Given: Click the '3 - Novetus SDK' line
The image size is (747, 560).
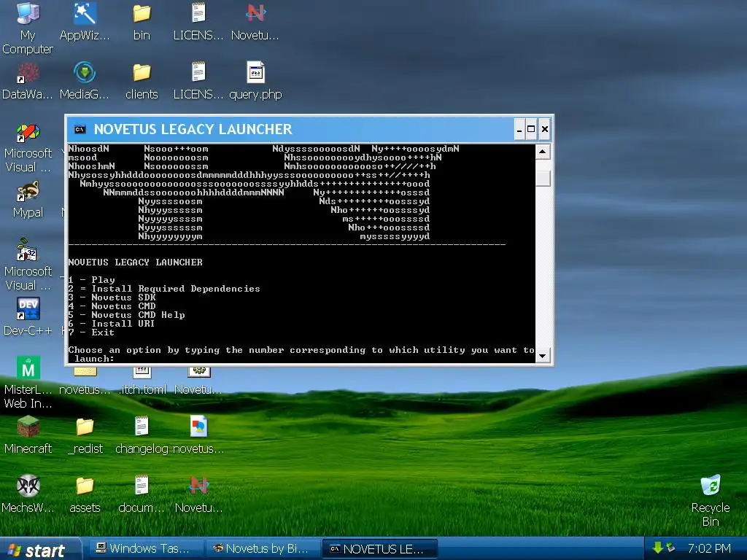Looking at the screenshot, I should tap(112, 297).
